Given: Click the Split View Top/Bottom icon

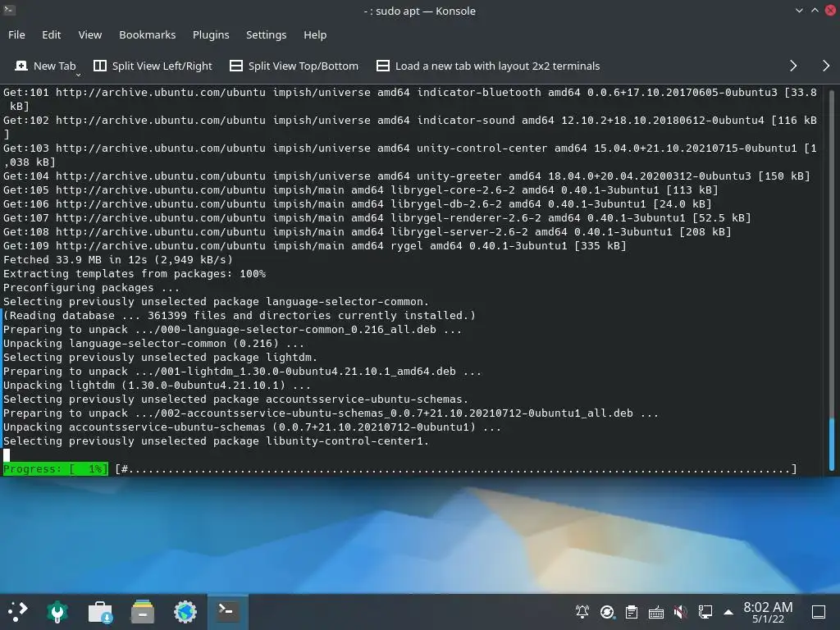Looking at the screenshot, I should [235, 66].
